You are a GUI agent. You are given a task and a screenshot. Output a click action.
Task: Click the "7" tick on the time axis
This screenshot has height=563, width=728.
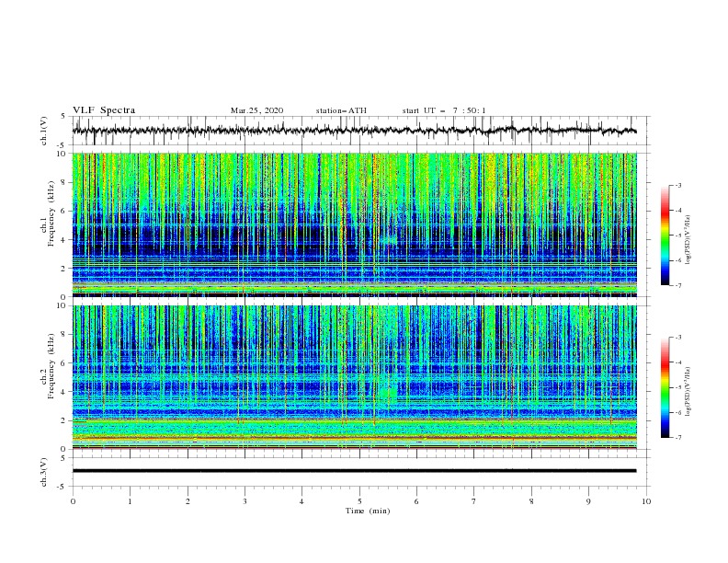474,501
